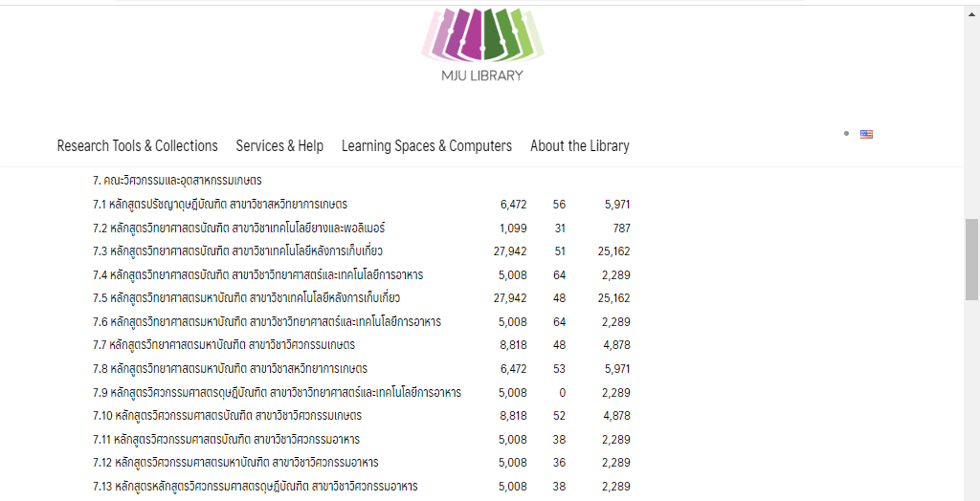980x501 pixels.
Task: Click value 4,878 in row 7.10
Action: [x=616, y=416]
